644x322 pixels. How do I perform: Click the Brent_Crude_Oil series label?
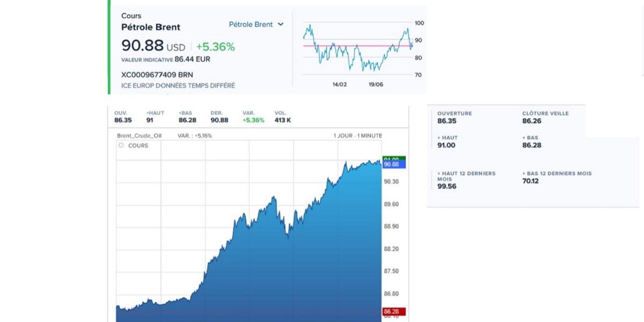click(139, 136)
